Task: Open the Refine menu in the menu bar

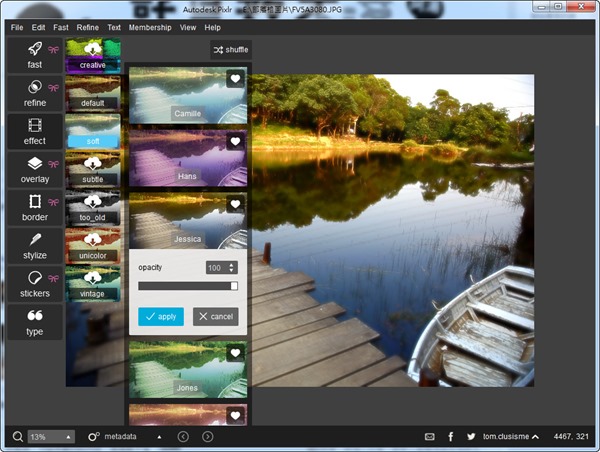Action: click(x=87, y=27)
